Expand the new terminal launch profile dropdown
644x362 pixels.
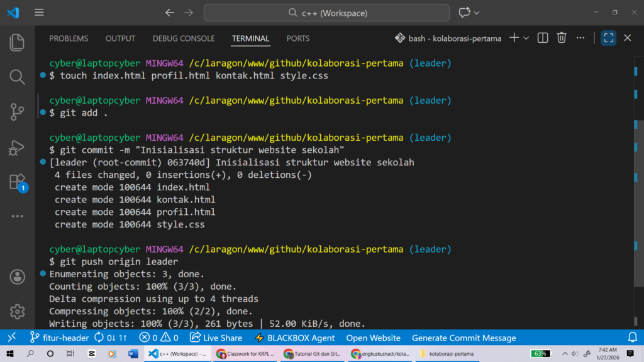coord(526,38)
